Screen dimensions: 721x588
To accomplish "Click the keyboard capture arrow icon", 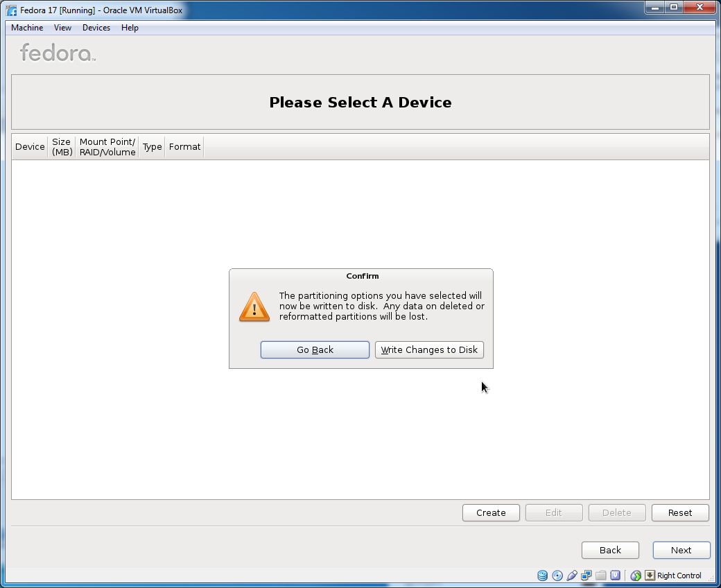I will 650,575.
